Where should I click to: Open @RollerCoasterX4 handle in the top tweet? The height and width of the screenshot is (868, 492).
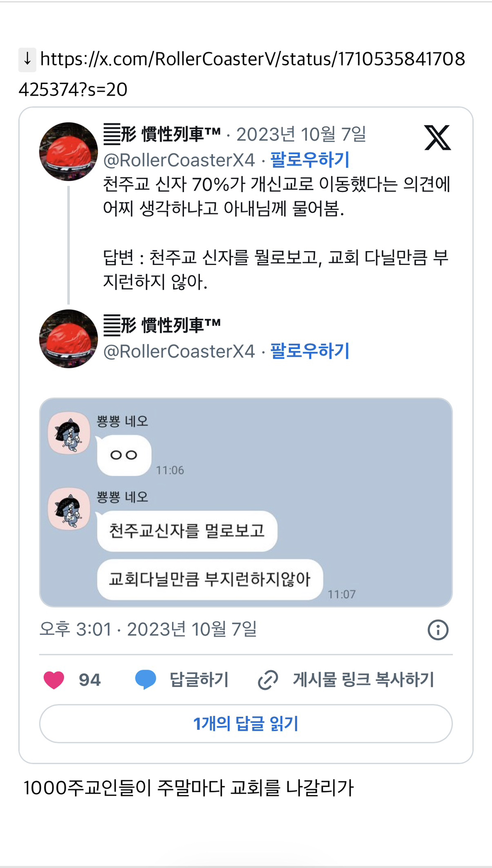coord(179,160)
